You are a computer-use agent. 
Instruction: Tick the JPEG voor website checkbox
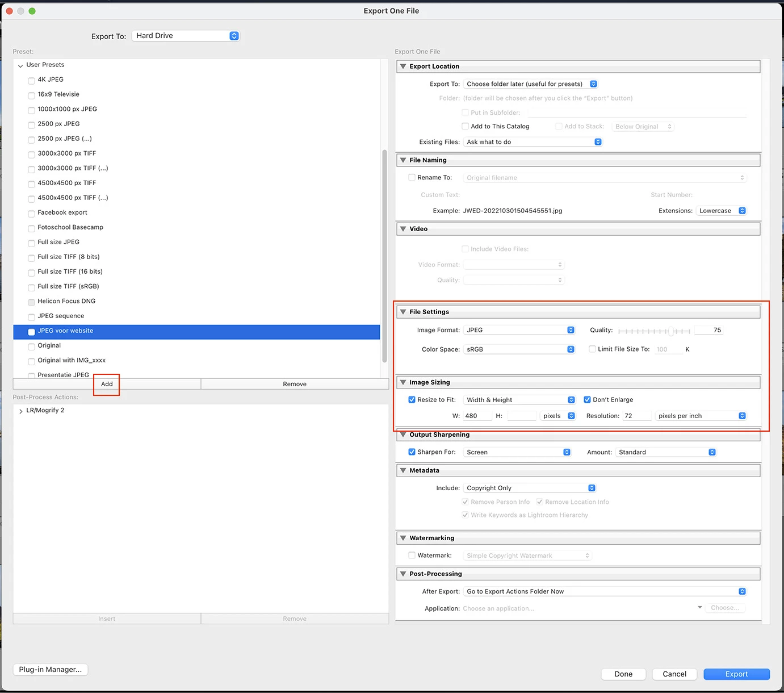[x=32, y=331]
